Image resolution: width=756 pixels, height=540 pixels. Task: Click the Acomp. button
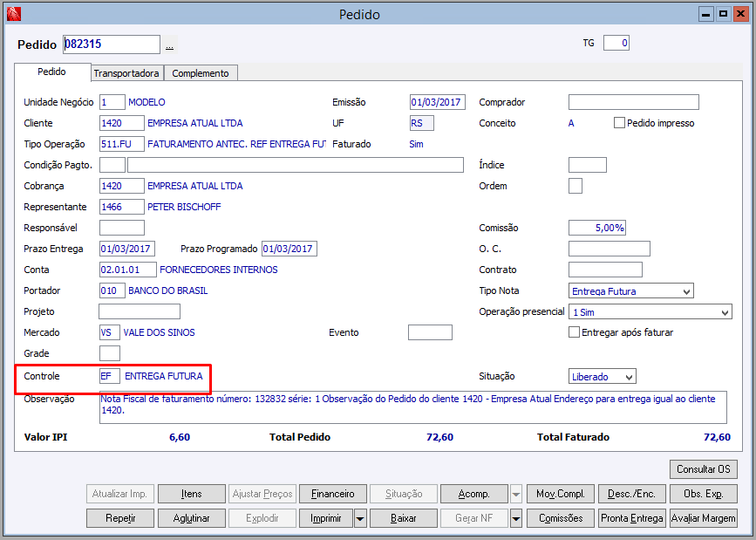(x=474, y=494)
